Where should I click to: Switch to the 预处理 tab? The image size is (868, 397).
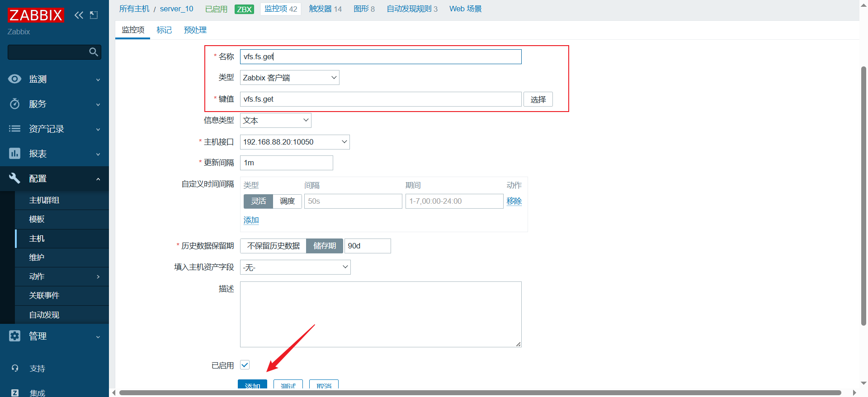[x=195, y=30]
